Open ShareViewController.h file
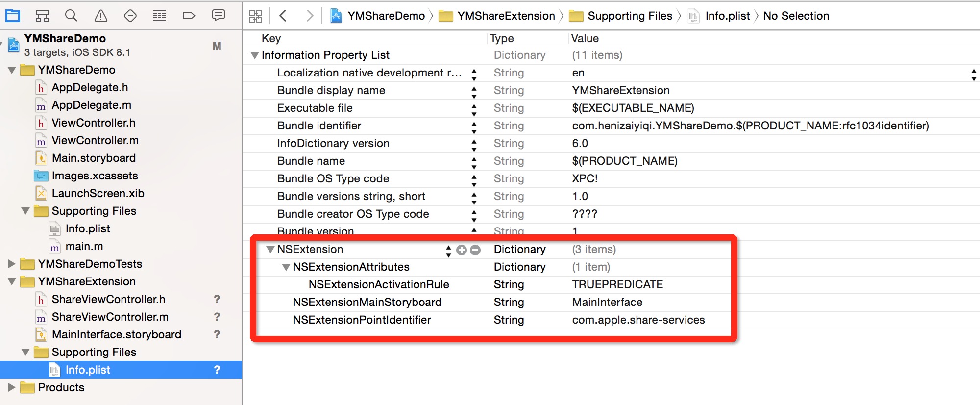This screenshot has height=405, width=980. pyautogui.click(x=108, y=299)
